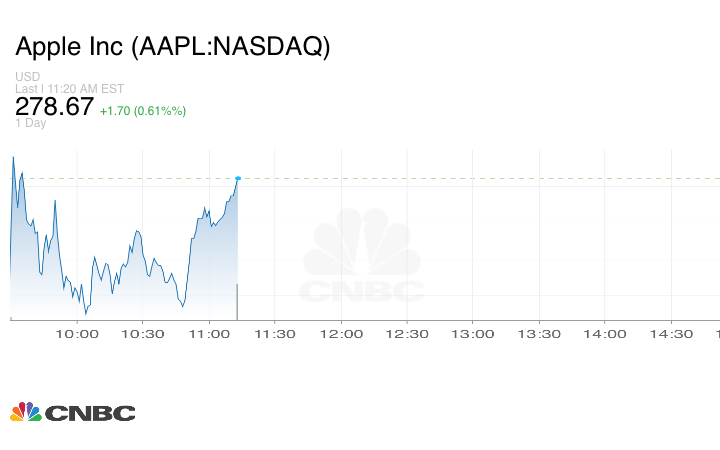The width and height of the screenshot is (720, 450).
Task: Choose the 14:30 time axis label
Action: point(671,334)
